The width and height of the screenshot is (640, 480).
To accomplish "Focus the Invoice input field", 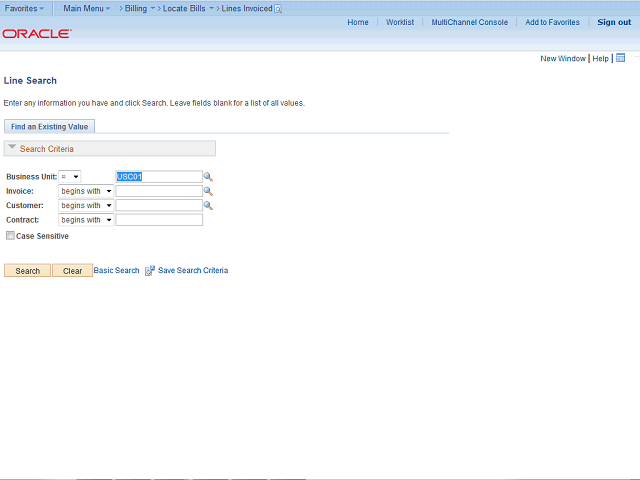I will (x=159, y=191).
